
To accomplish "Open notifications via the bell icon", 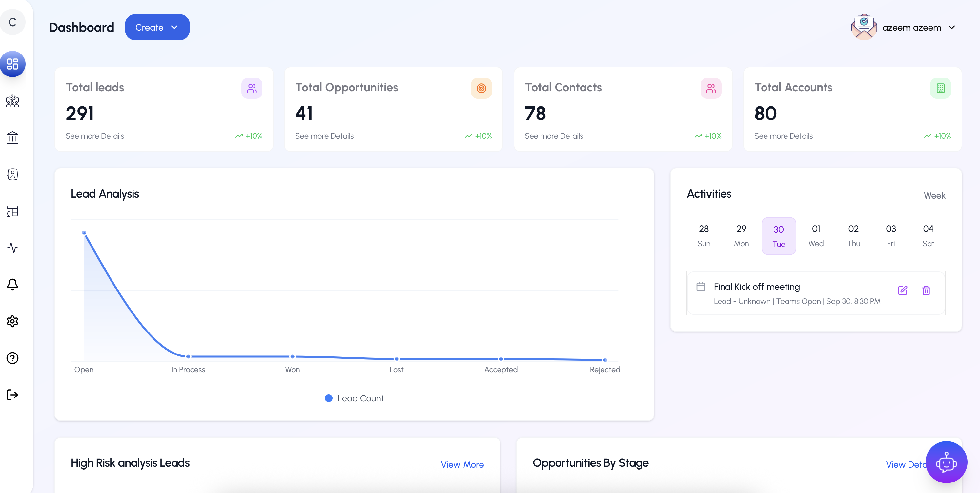I will (x=12, y=284).
